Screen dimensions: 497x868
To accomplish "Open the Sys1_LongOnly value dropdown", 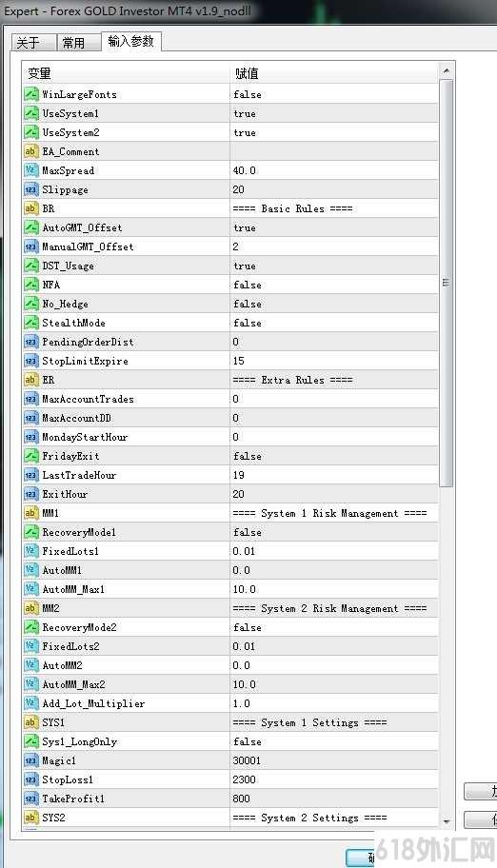I will (333, 741).
